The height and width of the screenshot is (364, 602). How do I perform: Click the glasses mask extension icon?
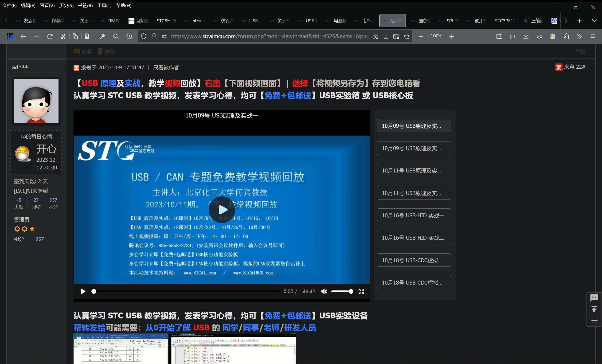coord(539,36)
